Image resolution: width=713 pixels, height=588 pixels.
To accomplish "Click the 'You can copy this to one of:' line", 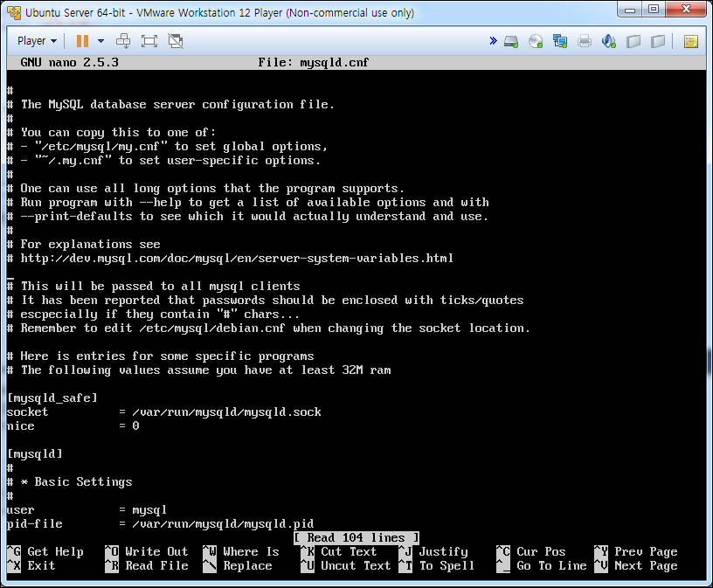I will tap(112, 133).
